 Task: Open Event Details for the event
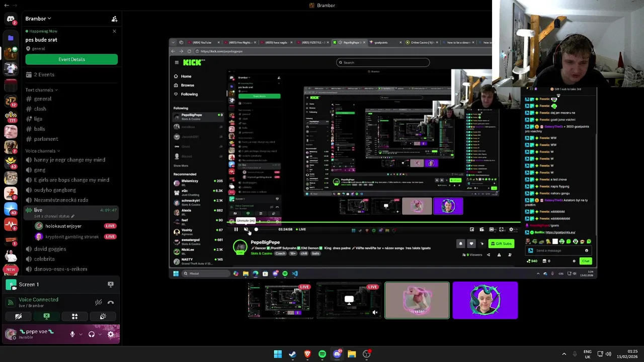click(x=71, y=59)
